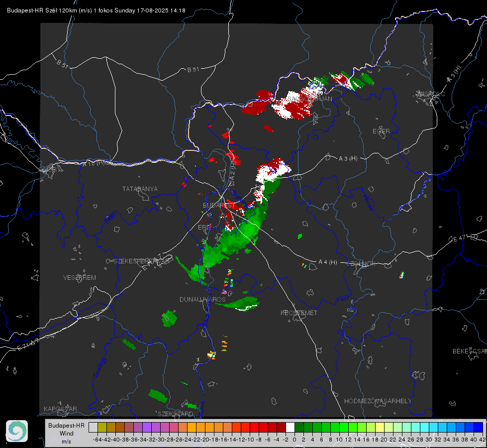
Task: Click the KECSKEMET city label
Action: click(x=299, y=313)
